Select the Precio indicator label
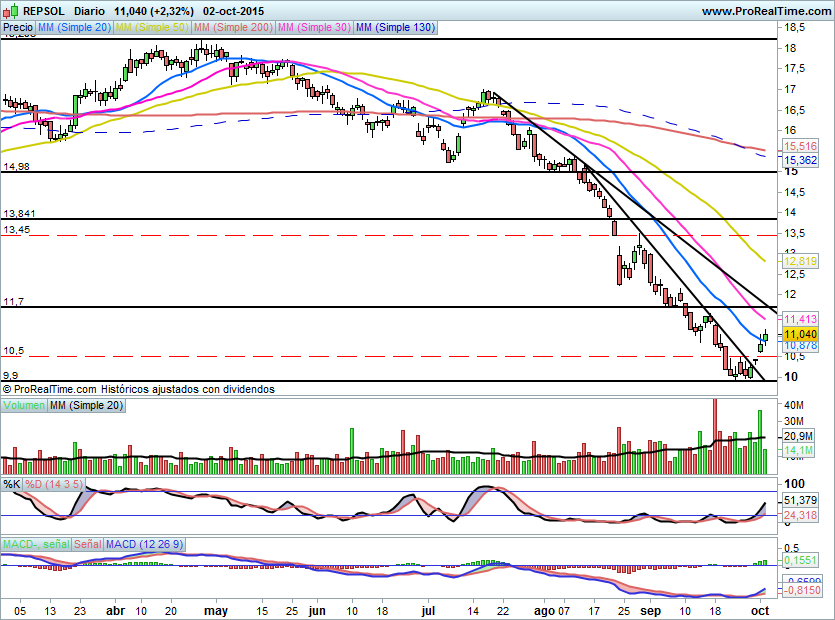Image resolution: width=835 pixels, height=620 pixels. click(x=18, y=27)
